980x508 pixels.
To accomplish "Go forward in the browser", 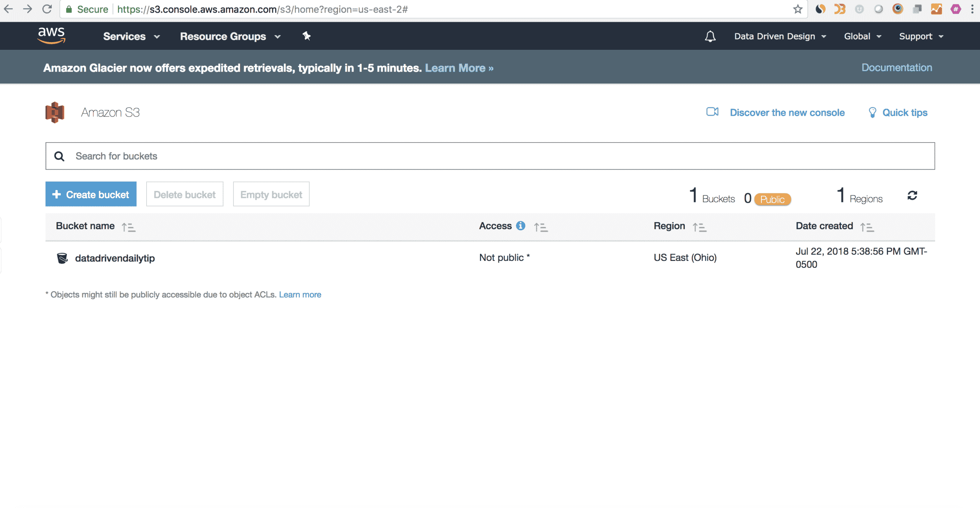I will click(28, 9).
